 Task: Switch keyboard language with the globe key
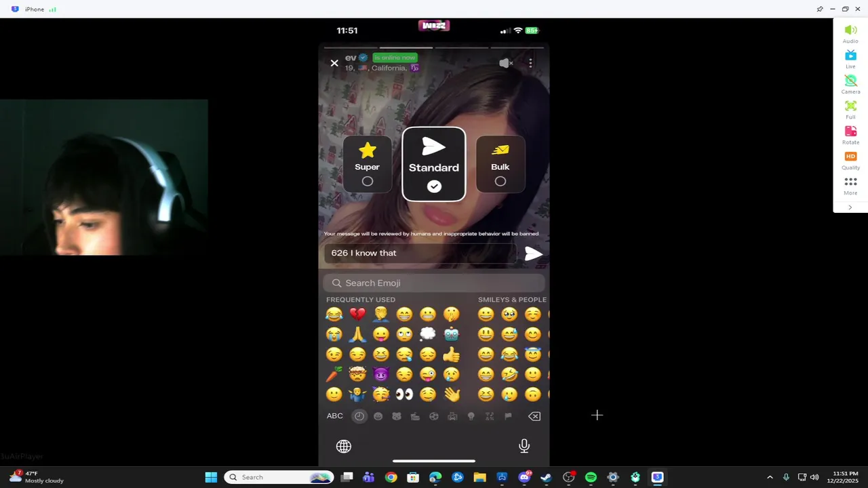344,446
